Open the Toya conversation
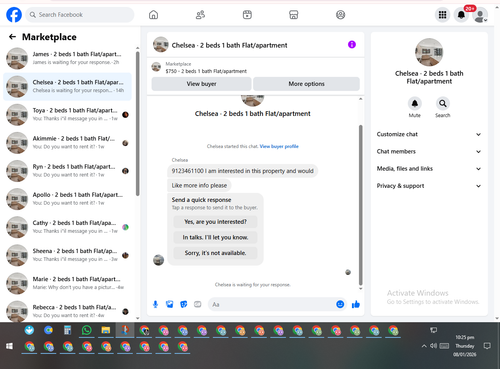 pos(67,115)
